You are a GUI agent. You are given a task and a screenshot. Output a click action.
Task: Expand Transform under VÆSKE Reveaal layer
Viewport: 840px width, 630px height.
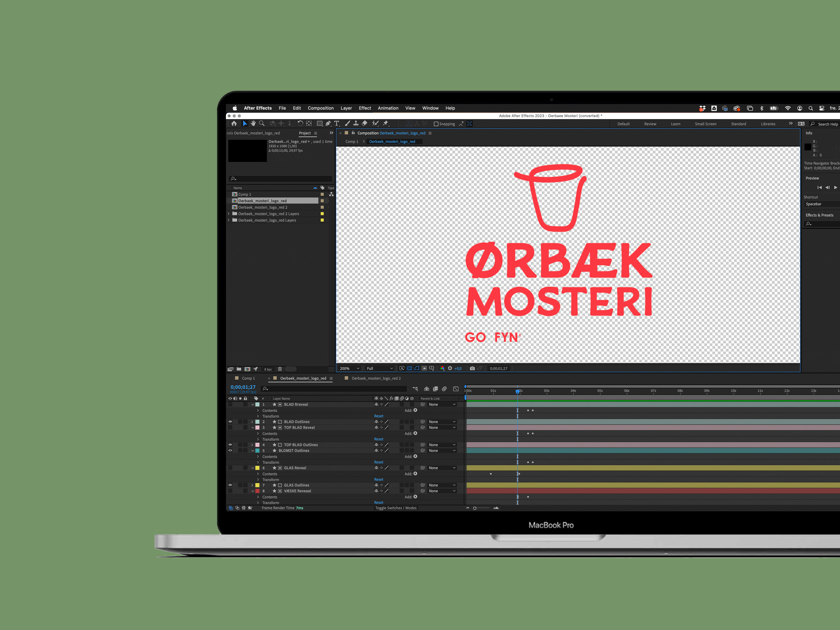point(258,503)
